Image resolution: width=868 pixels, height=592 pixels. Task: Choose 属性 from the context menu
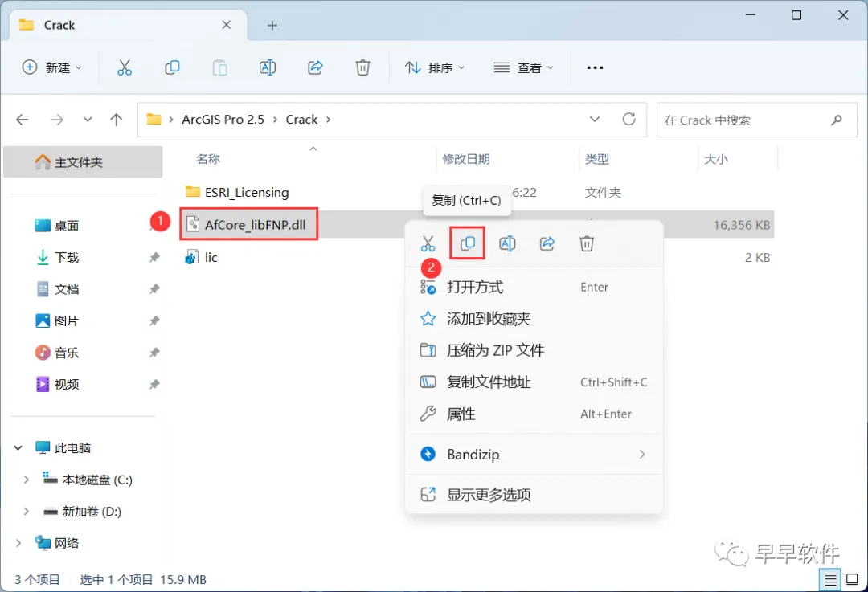[534, 414]
